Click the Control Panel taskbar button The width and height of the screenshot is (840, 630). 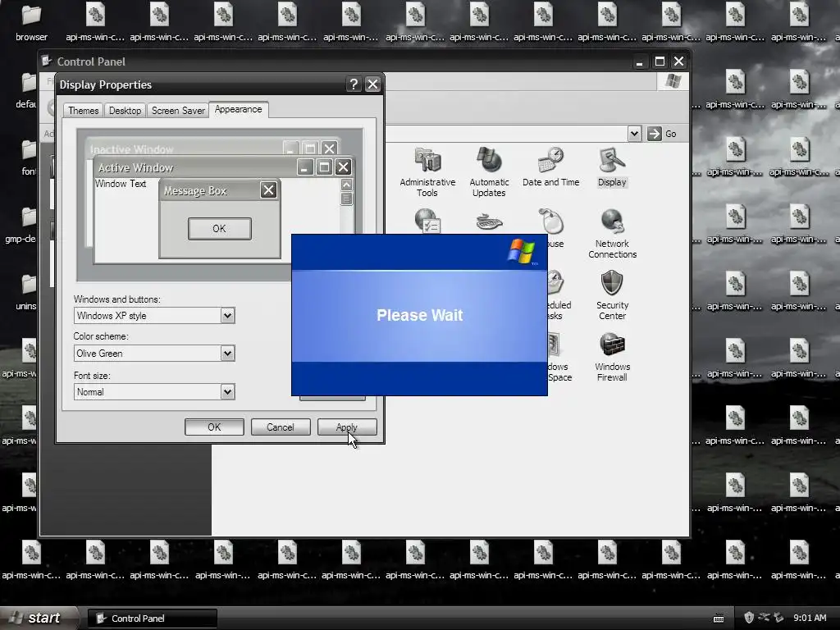click(x=153, y=619)
